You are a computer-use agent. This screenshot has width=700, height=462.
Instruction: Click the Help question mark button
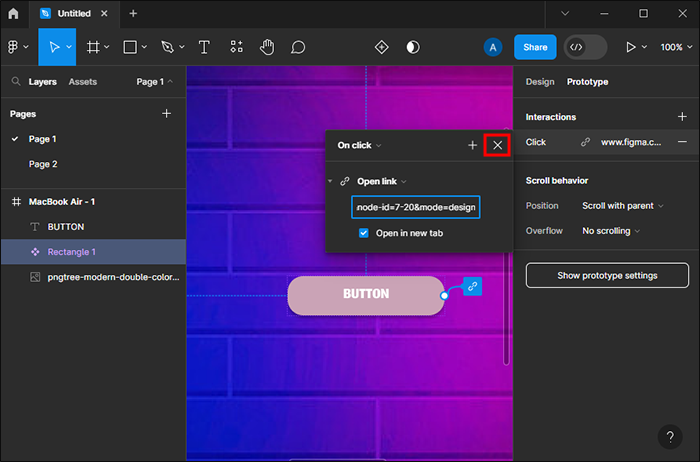670,437
